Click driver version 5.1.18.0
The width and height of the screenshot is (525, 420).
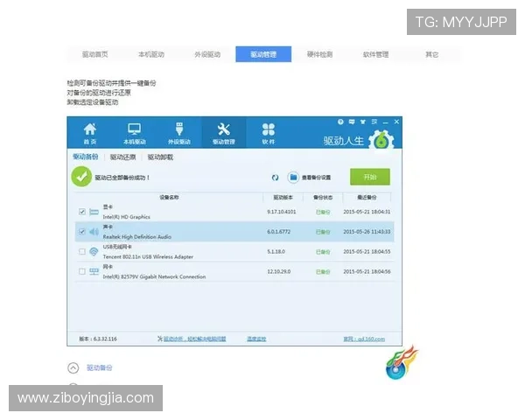tap(276, 251)
